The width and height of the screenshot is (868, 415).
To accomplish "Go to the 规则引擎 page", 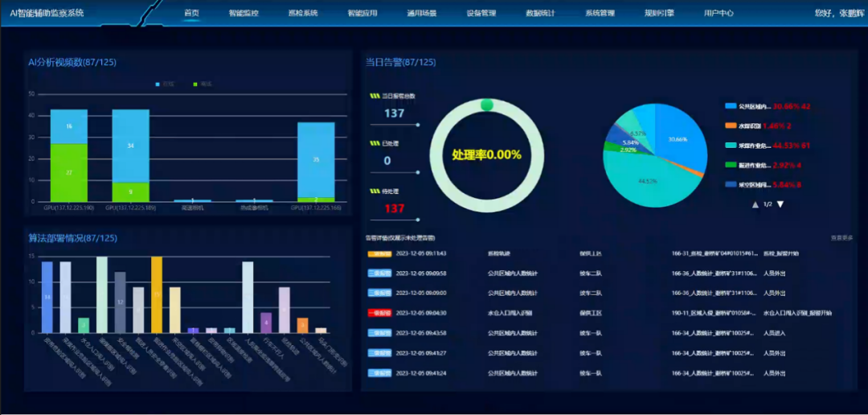I will [x=659, y=14].
